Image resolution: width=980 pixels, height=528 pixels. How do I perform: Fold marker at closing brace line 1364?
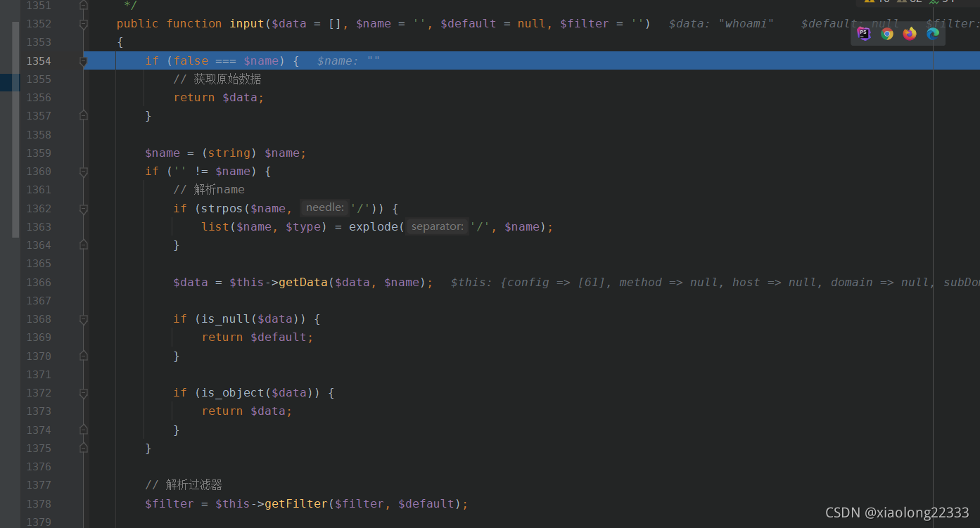click(x=84, y=245)
